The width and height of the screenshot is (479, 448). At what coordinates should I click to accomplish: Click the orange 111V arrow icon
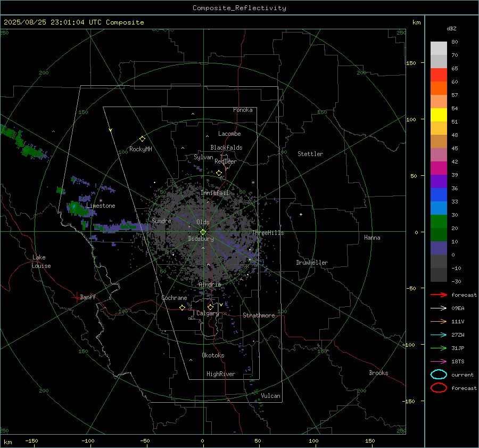[439, 321]
